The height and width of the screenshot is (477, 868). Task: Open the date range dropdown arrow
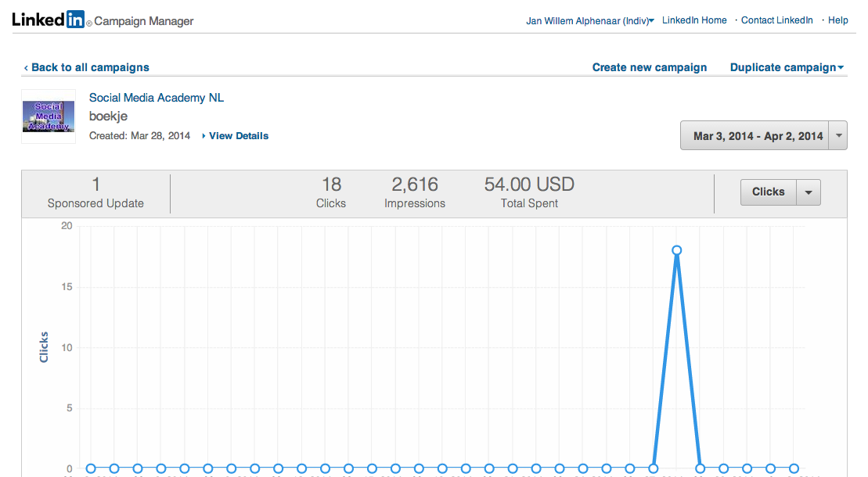point(838,136)
